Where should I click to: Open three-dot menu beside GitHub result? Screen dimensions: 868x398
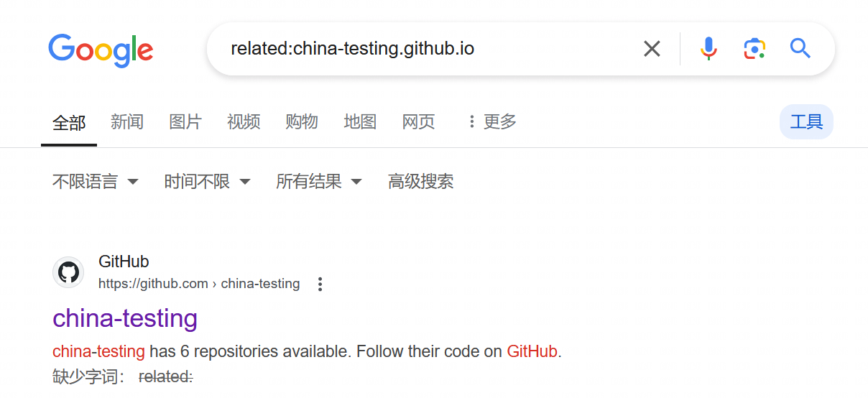point(320,284)
